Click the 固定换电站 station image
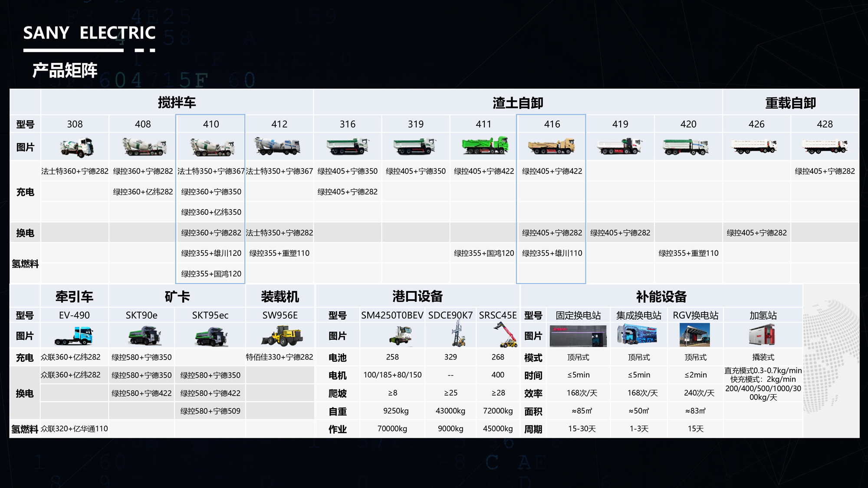This screenshot has width=868, height=488. click(578, 335)
